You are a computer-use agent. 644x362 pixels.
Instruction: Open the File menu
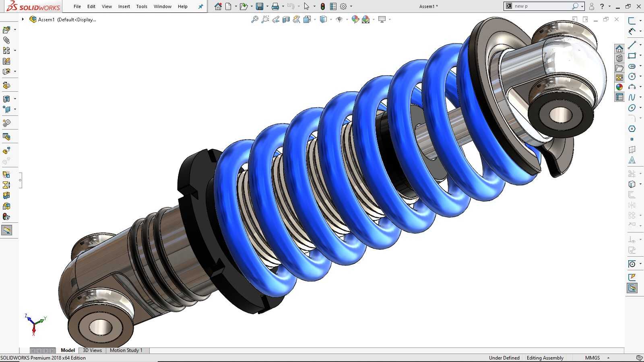77,6
